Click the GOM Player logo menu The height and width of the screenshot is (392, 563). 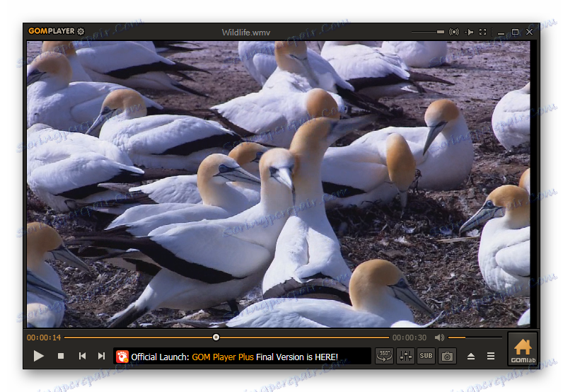[x=52, y=31]
